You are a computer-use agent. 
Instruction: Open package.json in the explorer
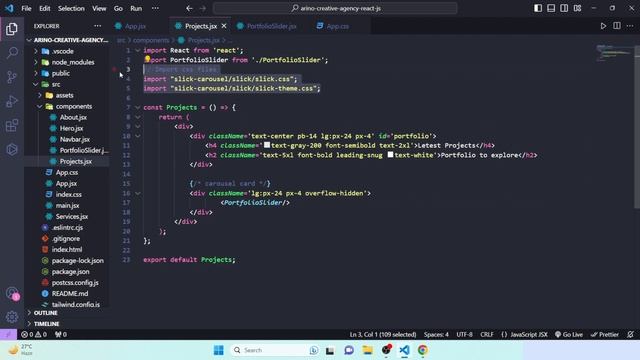tap(70, 271)
